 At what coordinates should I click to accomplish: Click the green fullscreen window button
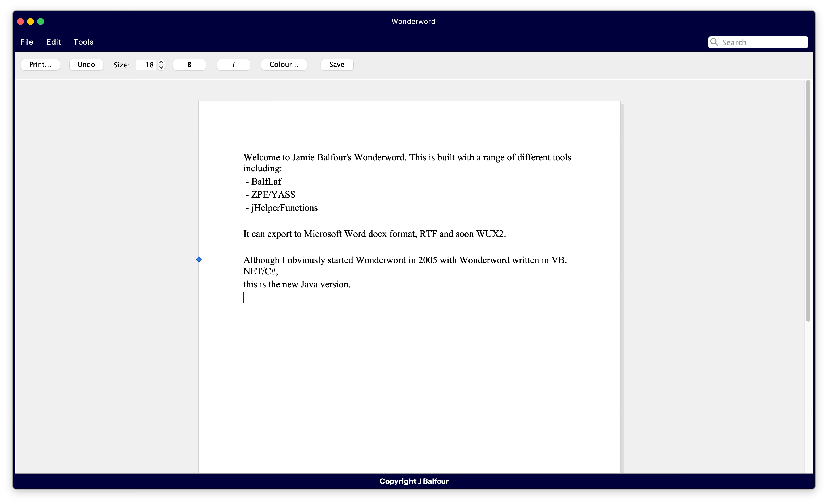[41, 22]
